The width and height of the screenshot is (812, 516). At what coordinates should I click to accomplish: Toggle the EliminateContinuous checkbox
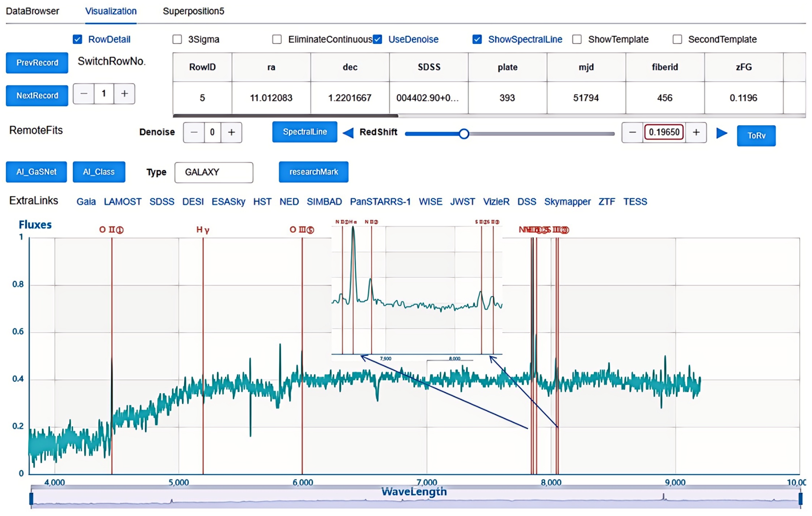pyautogui.click(x=277, y=39)
